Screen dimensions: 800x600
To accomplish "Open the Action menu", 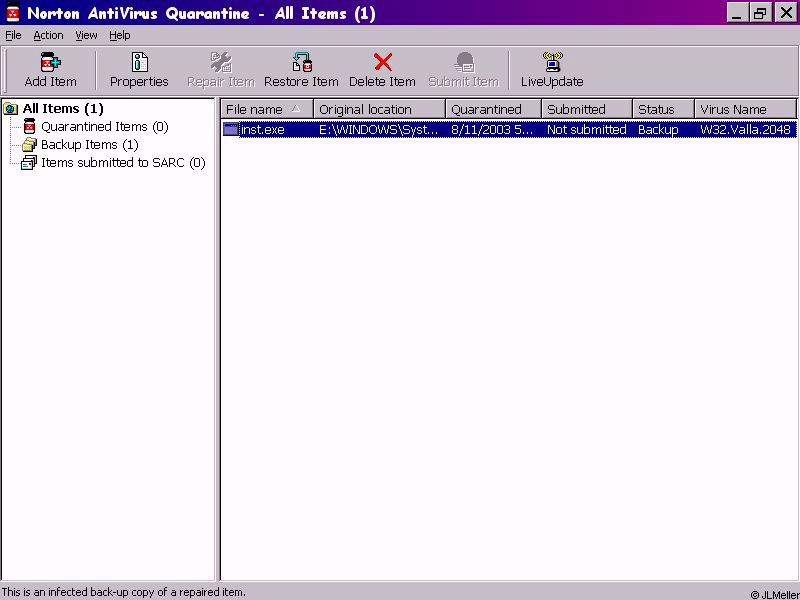I will [48, 35].
